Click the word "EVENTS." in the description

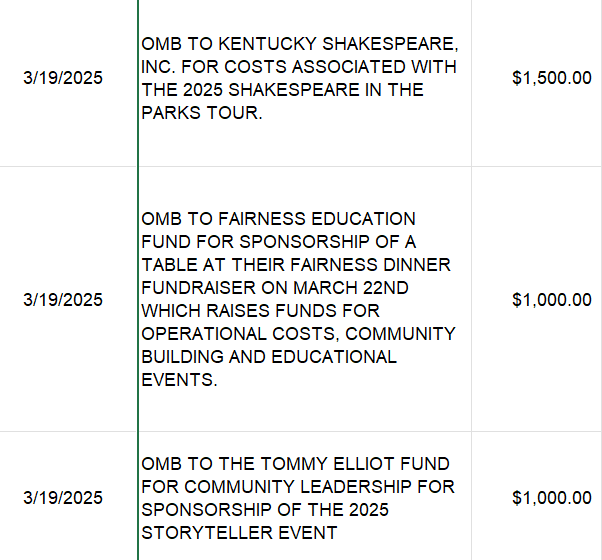[x=178, y=380]
